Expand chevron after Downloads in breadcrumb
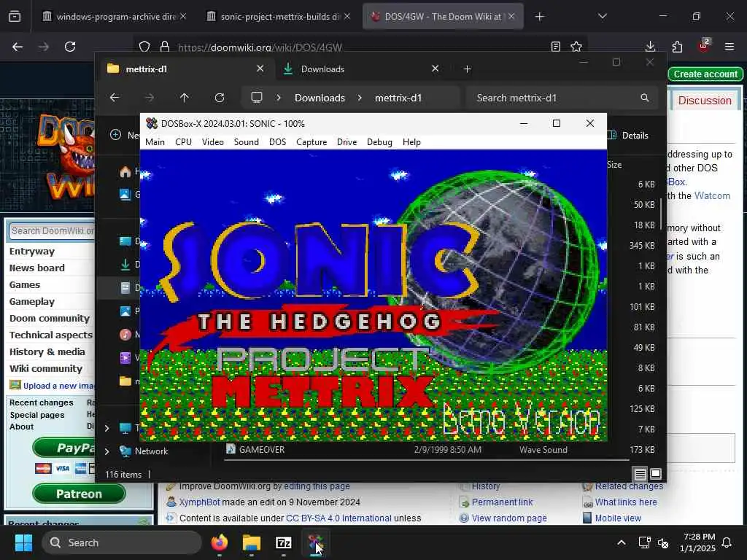 pos(360,98)
